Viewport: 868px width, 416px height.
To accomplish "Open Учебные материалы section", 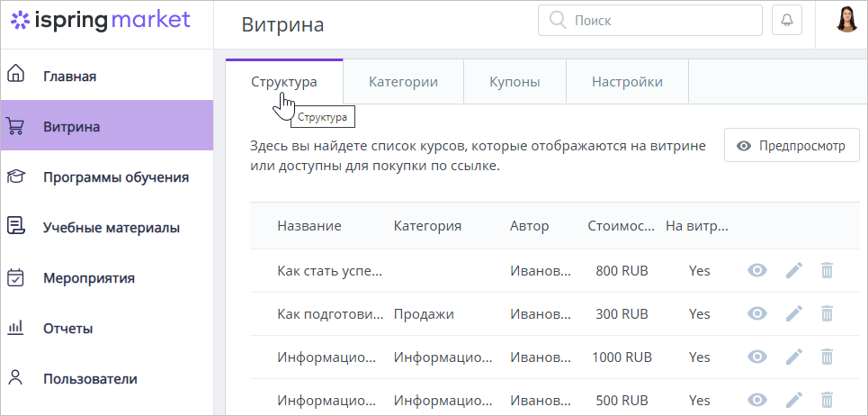I will tap(112, 228).
